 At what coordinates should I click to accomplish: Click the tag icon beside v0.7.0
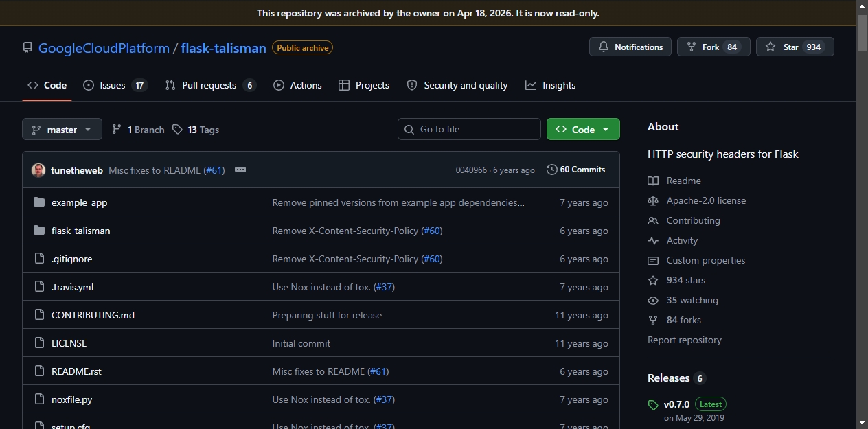tap(653, 405)
